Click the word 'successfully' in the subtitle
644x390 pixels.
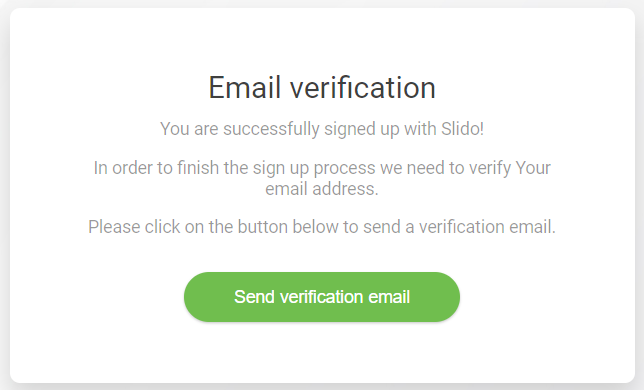pos(271,129)
